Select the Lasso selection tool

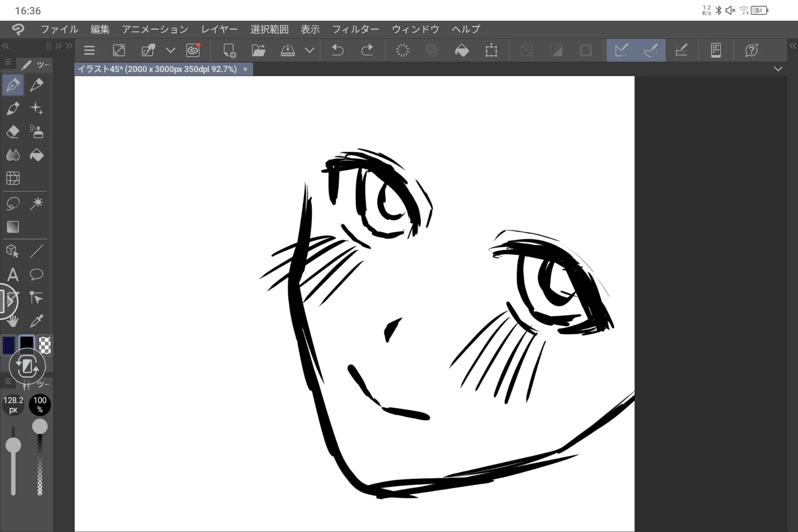(13, 203)
